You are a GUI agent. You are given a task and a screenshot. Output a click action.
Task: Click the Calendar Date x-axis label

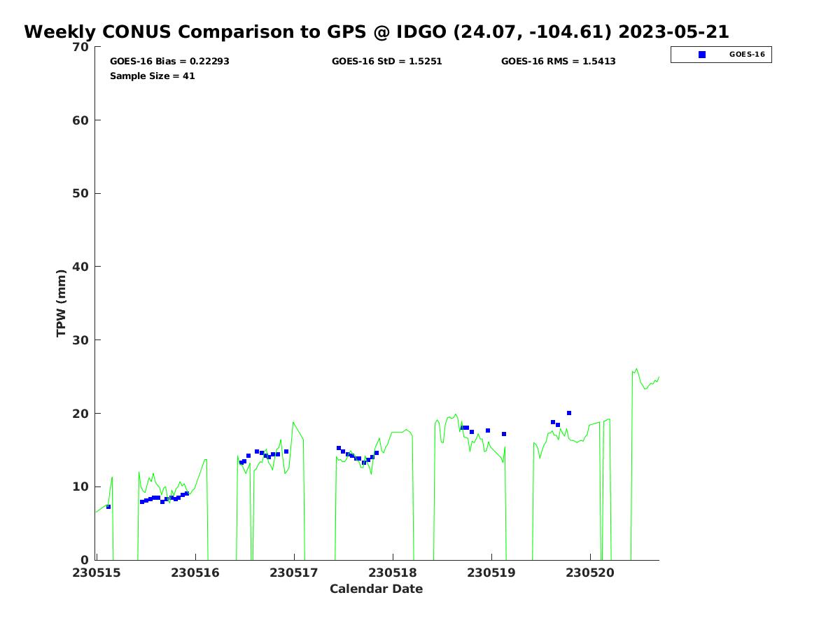(376, 589)
